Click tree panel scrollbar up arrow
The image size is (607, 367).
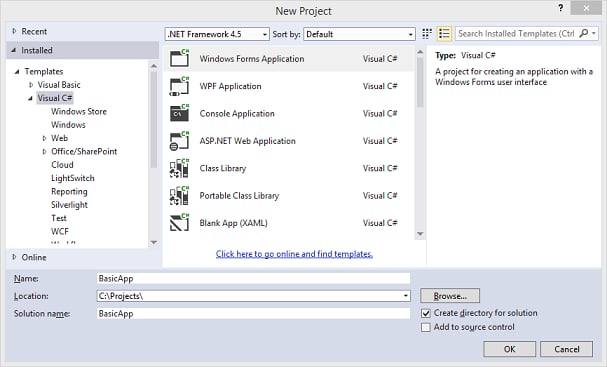point(154,66)
